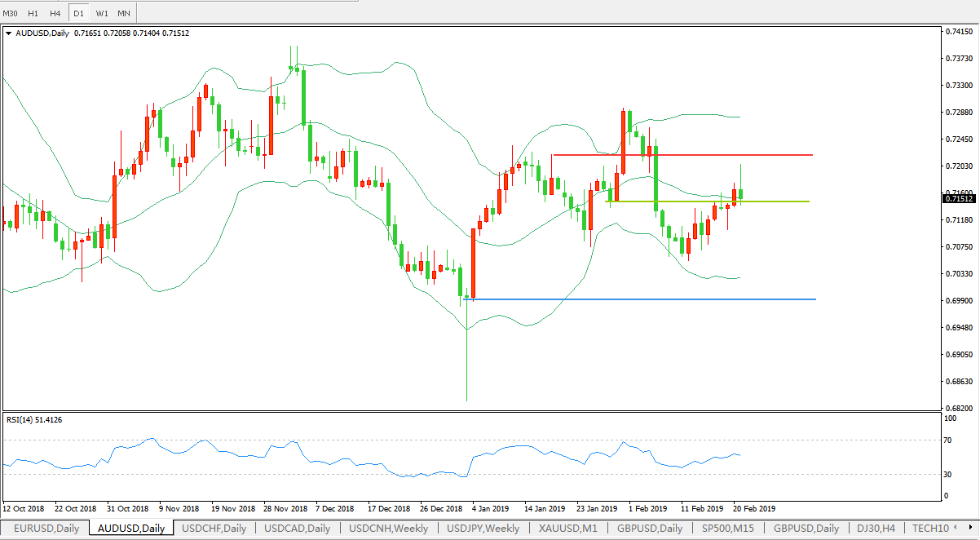980x540 pixels.
Task: Open the triangle menu beside AUDUSD,Daily
Action: tap(9, 33)
